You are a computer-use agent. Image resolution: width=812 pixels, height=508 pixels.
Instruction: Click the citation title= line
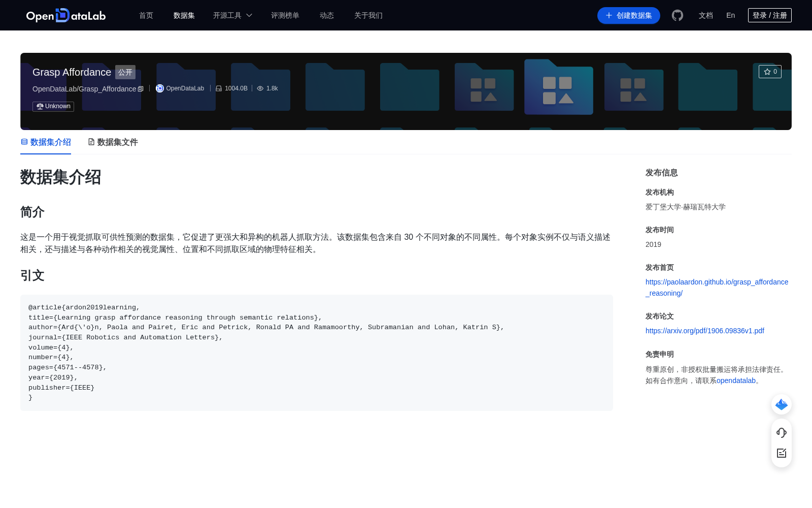[x=175, y=317]
